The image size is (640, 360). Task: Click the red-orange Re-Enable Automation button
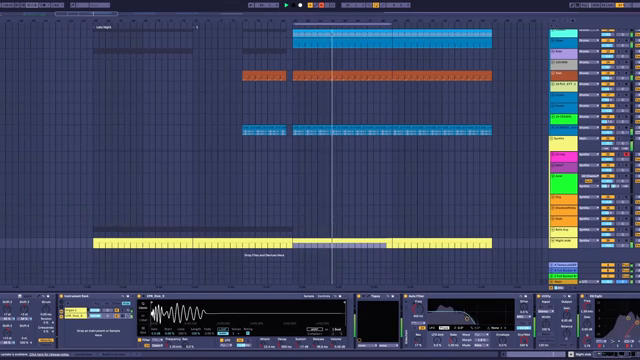pos(321,5)
